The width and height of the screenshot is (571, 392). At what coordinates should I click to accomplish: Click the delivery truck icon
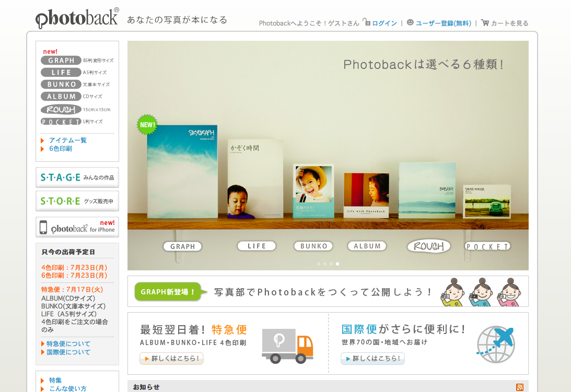pyautogui.click(x=287, y=346)
